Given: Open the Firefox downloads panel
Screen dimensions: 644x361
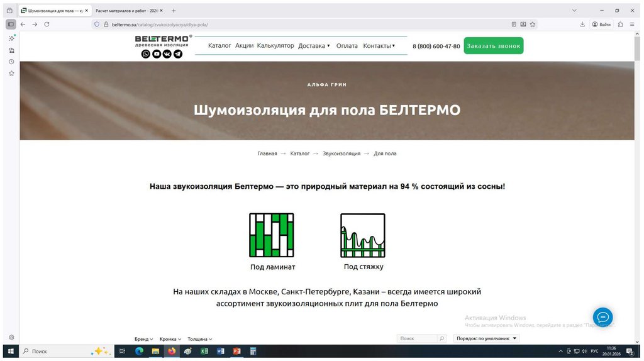Looking at the screenshot, I should pos(582,25).
